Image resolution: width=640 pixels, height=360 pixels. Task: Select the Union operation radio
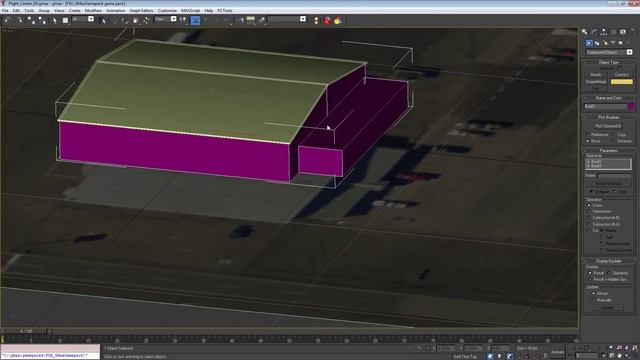pyautogui.click(x=589, y=205)
